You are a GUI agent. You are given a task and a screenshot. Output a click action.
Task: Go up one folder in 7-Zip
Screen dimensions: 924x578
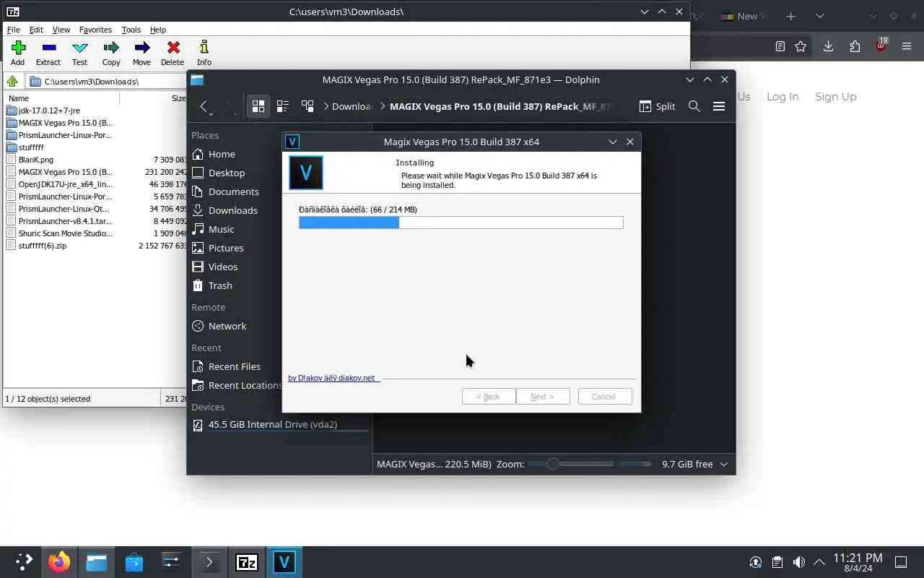point(12,81)
